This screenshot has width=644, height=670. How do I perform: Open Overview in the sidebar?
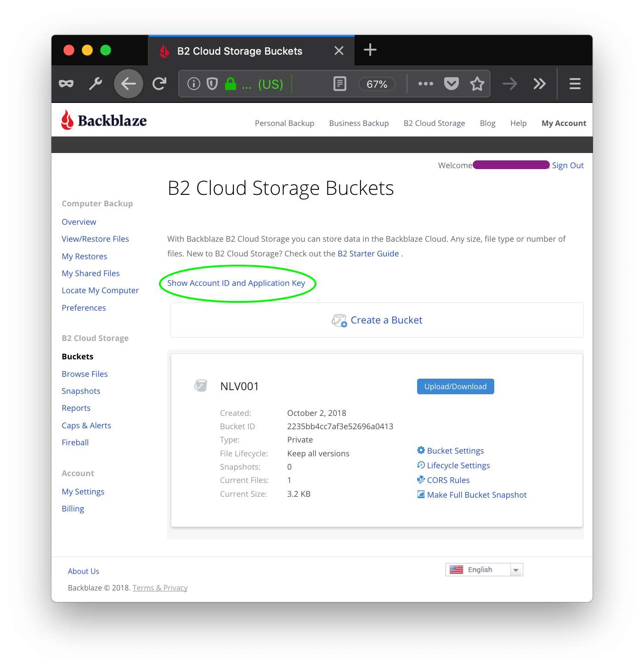(79, 222)
